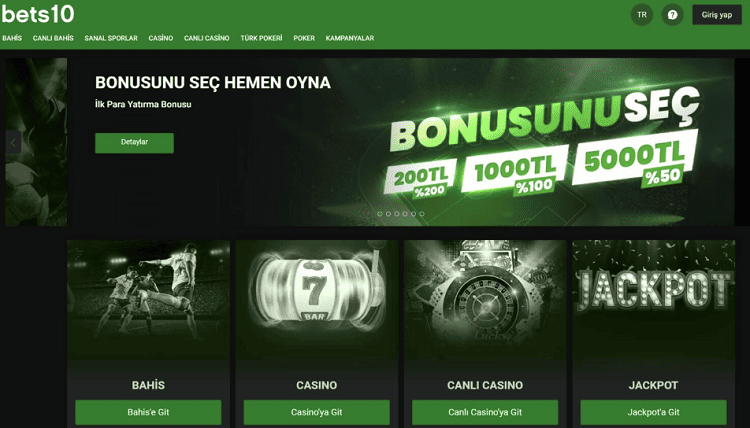Open the roulette wheel live casino image
750x428 pixels.
pyautogui.click(x=485, y=299)
